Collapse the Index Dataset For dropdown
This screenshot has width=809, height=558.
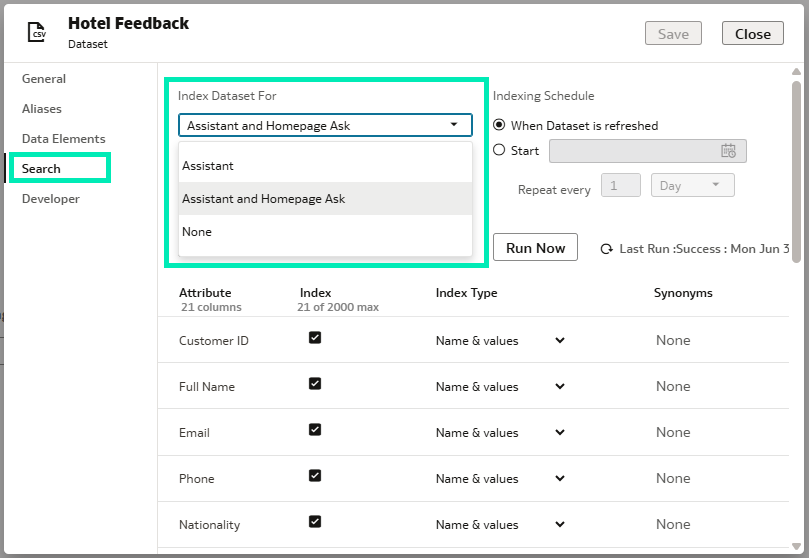[454, 125]
